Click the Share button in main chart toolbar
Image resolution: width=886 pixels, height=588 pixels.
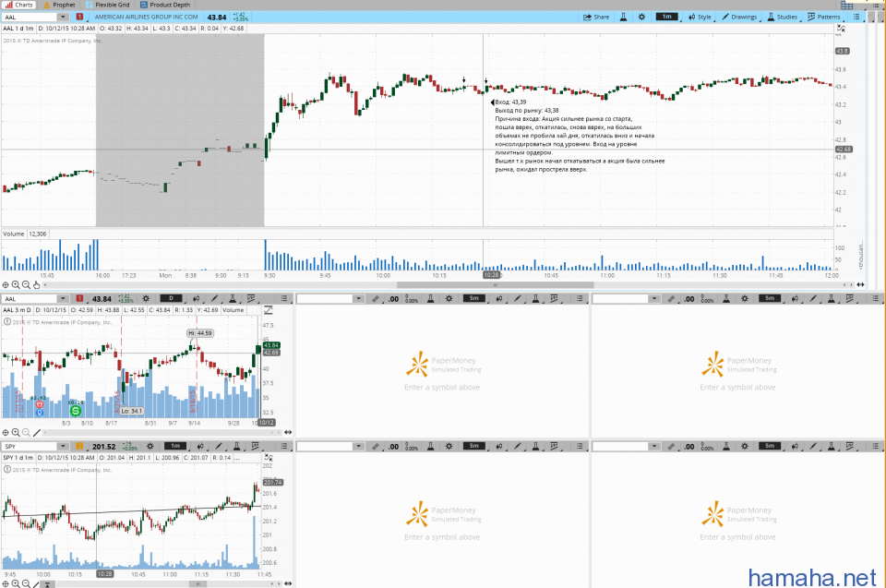[x=596, y=17]
